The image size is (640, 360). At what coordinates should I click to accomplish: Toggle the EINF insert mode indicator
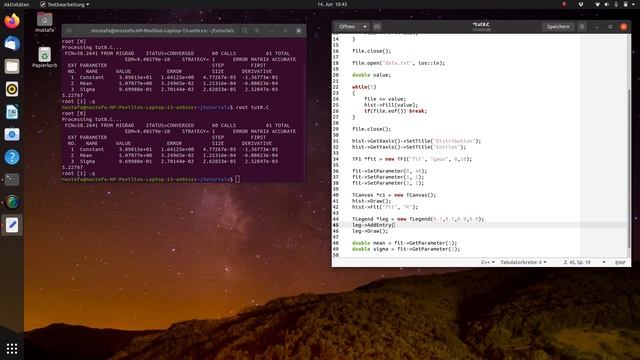pos(620,262)
